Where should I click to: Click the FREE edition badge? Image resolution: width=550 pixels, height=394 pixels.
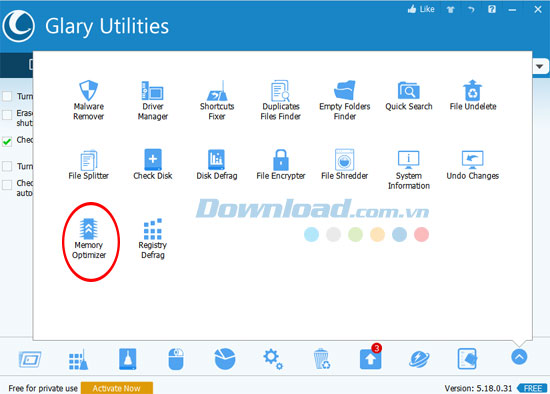coord(532,388)
